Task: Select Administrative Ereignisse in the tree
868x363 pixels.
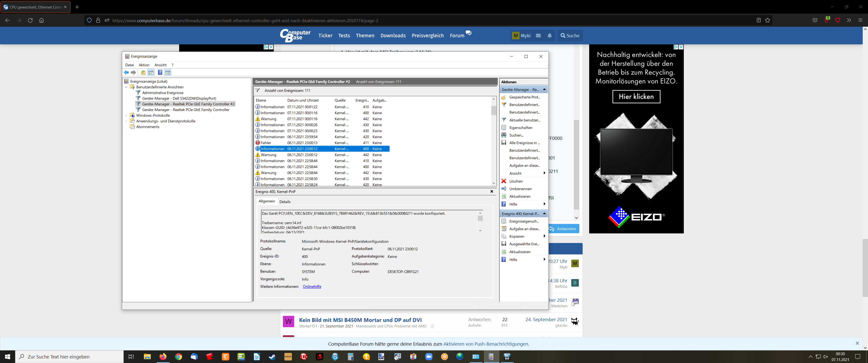Action: click(x=162, y=93)
